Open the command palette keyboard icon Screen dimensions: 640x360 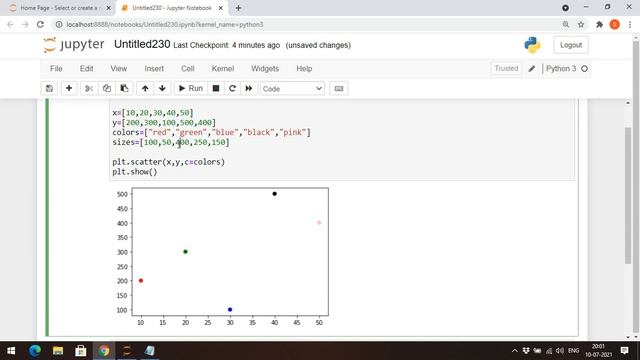pos(339,89)
